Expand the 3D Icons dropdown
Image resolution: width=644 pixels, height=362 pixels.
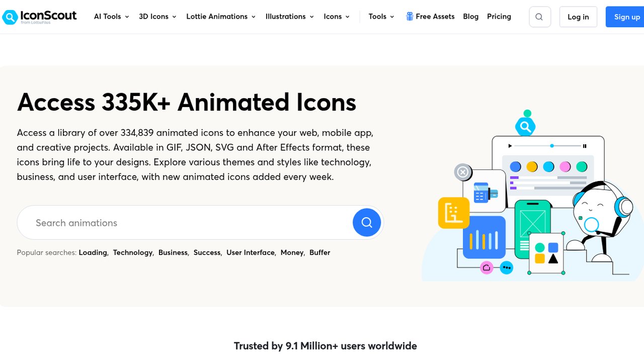tap(157, 17)
